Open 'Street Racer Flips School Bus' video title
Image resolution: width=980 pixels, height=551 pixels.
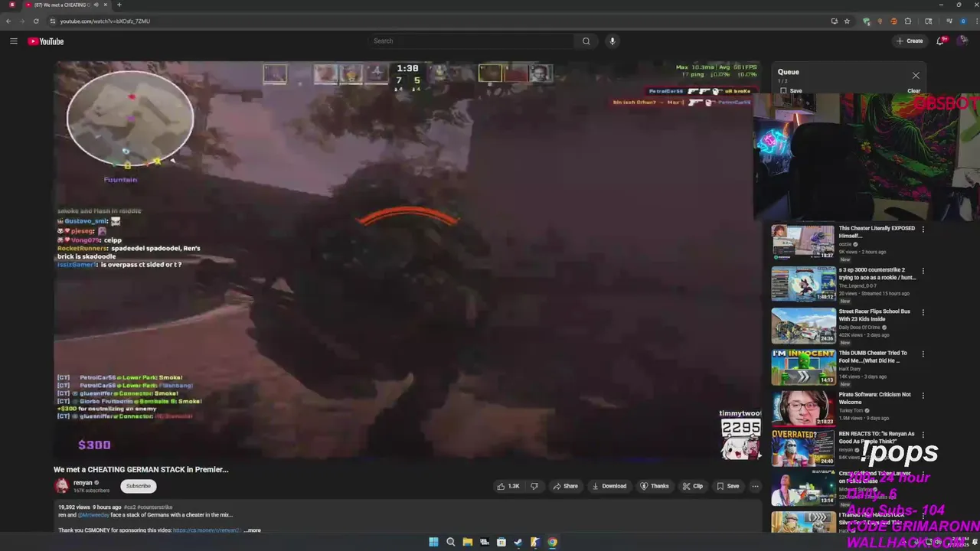point(874,315)
